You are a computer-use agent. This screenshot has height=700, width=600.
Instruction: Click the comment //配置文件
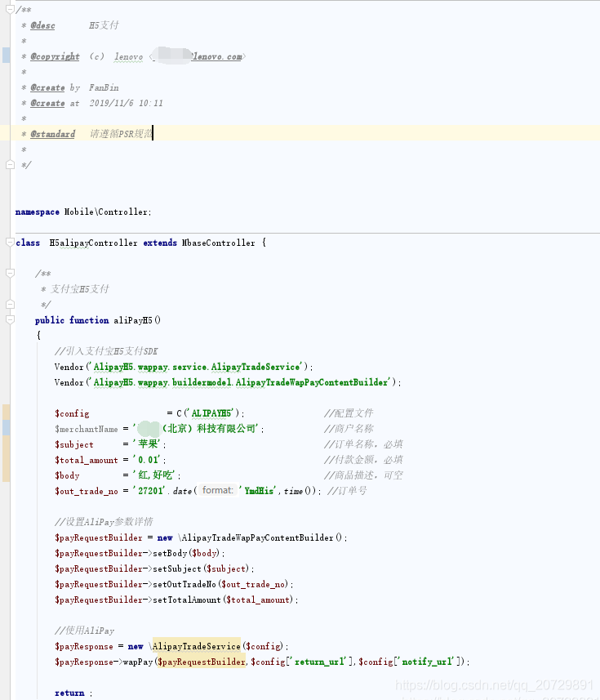pyautogui.click(x=349, y=413)
